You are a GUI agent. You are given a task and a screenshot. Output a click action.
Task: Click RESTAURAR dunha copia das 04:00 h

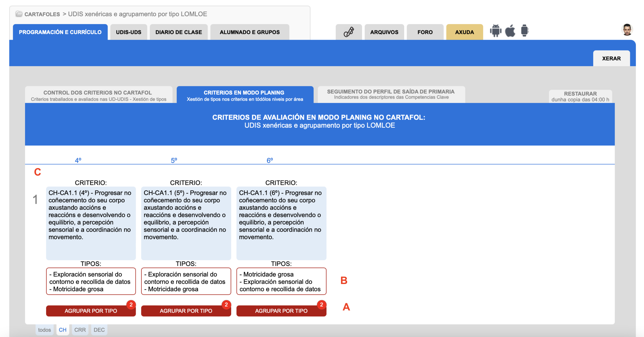pos(580,96)
